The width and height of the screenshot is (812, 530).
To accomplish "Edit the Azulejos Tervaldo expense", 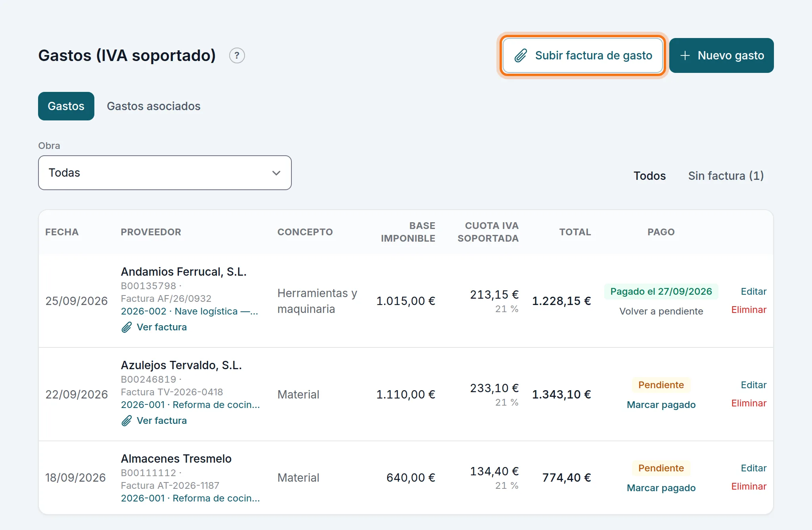I will [754, 385].
